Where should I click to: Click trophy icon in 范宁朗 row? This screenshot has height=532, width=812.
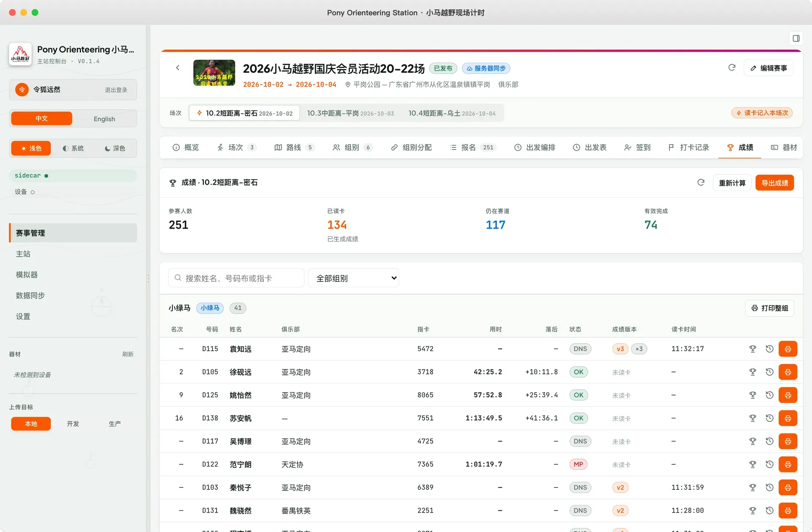(752, 464)
